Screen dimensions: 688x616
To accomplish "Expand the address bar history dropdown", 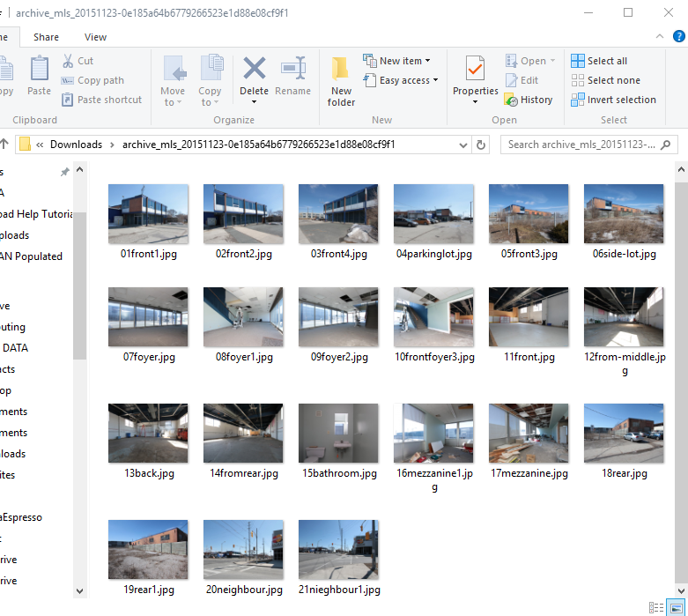I will pyautogui.click(x=464, y=145).
